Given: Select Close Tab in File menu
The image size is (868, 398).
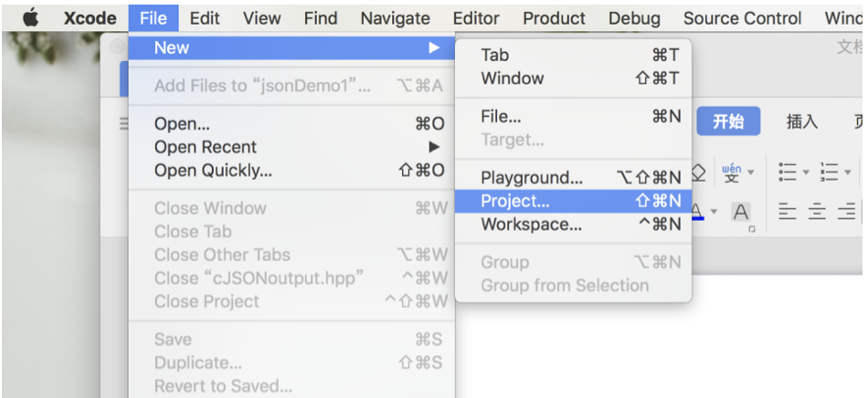Looking at the screenshot, I should coord(291,232).
